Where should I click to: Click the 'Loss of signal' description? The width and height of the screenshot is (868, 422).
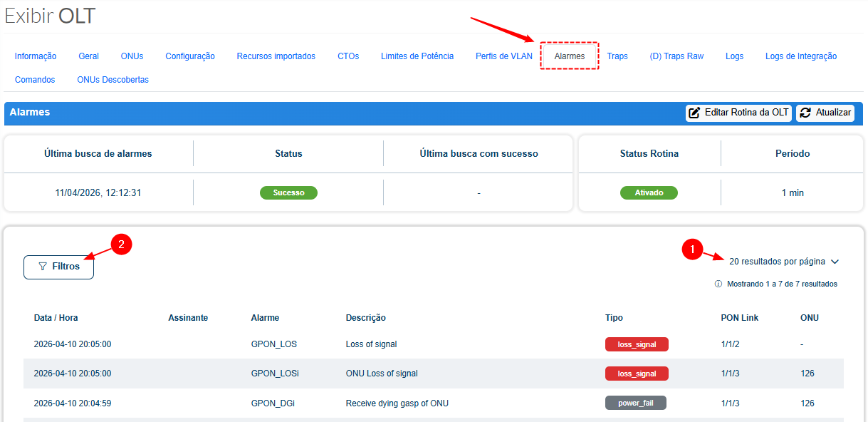tap(372, 344)
